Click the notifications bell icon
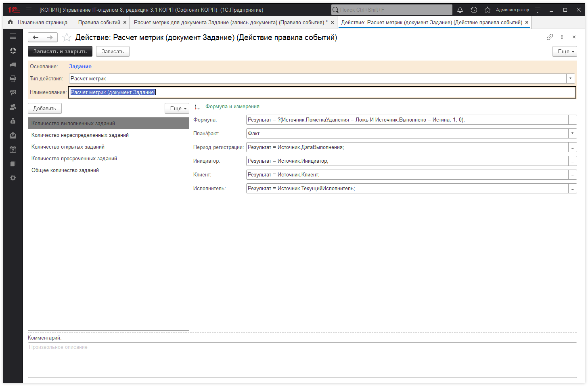The width and height of the screenshot is (588, 386). pyautogui.click(x=460, y=10)
